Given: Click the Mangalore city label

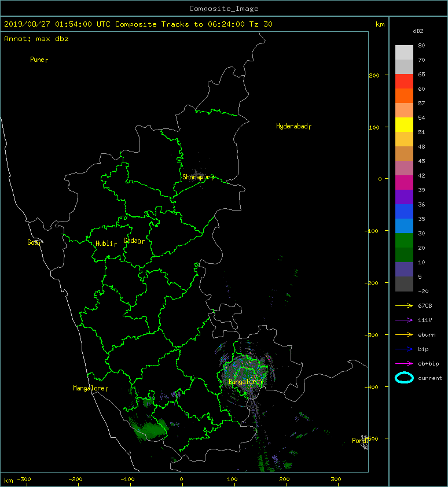Looking at the screenshot, I should pyautogui.click(x=90, y=388).
